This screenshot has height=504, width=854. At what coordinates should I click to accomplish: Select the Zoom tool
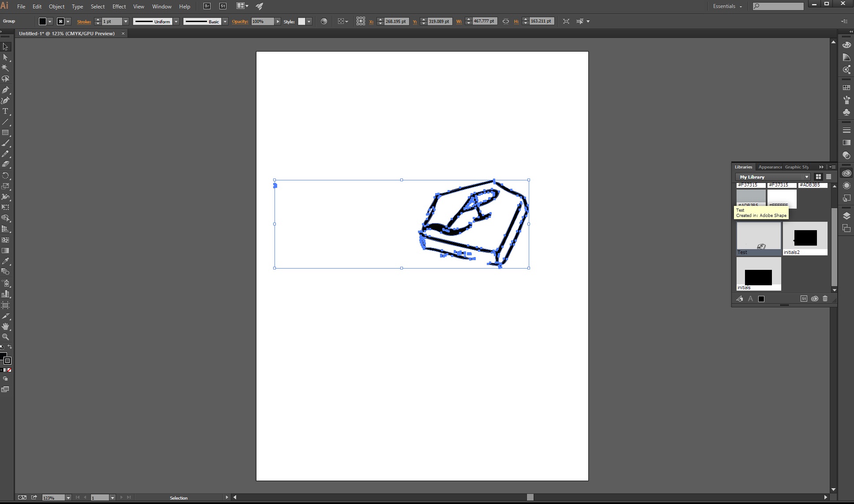pyautogui.click(x=6, y=337)
